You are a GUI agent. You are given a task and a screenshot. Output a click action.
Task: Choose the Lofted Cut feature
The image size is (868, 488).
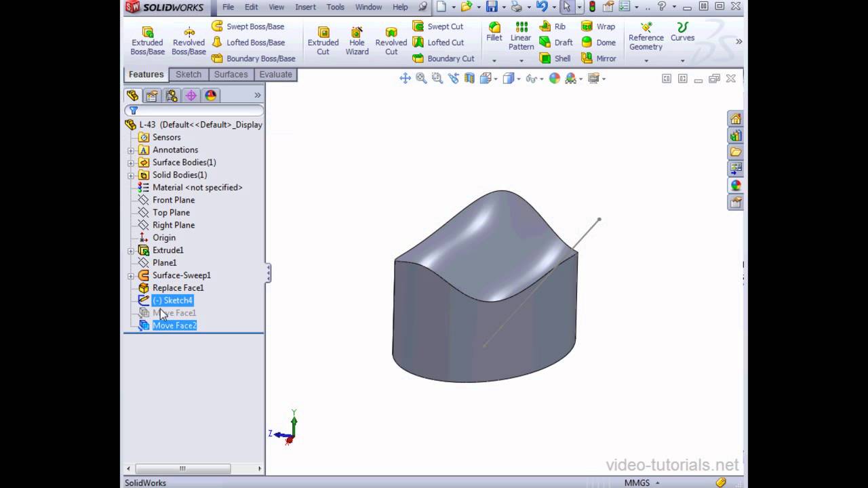[439, 42]
